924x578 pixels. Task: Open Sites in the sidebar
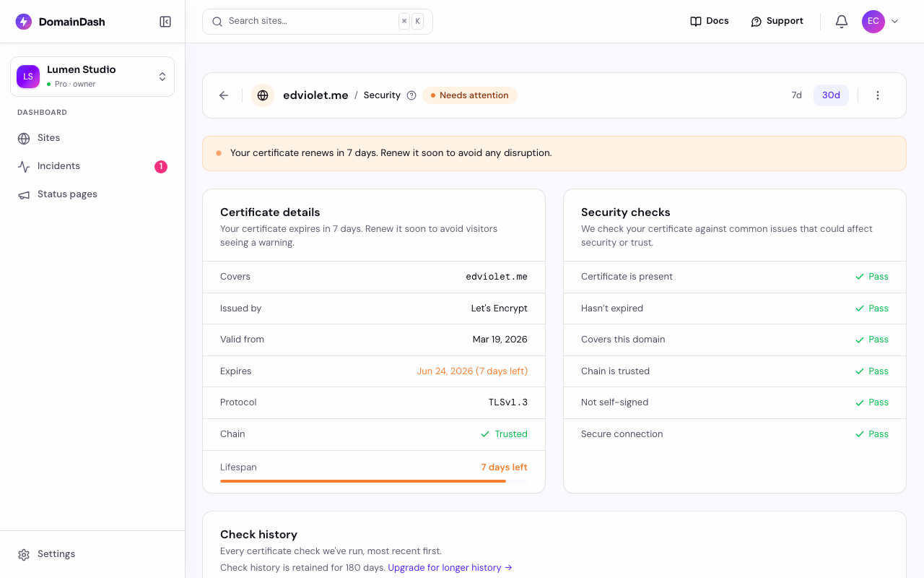92,138
